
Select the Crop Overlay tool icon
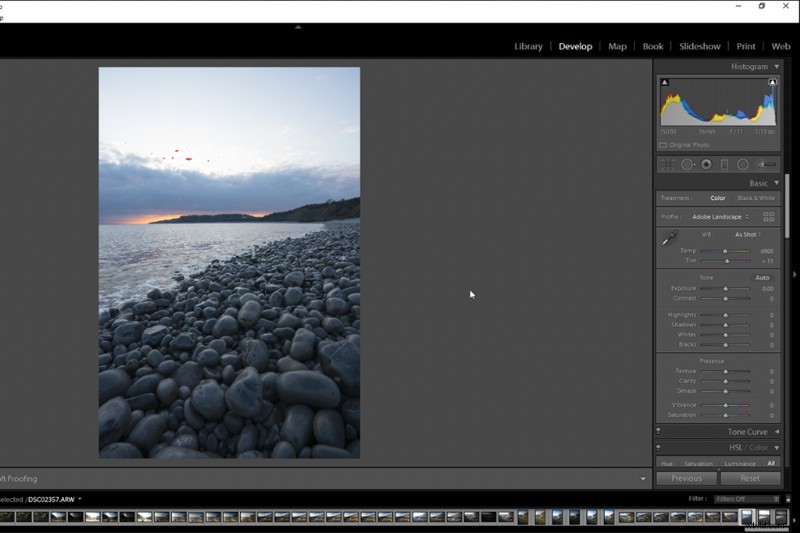(x=668, y=164)
